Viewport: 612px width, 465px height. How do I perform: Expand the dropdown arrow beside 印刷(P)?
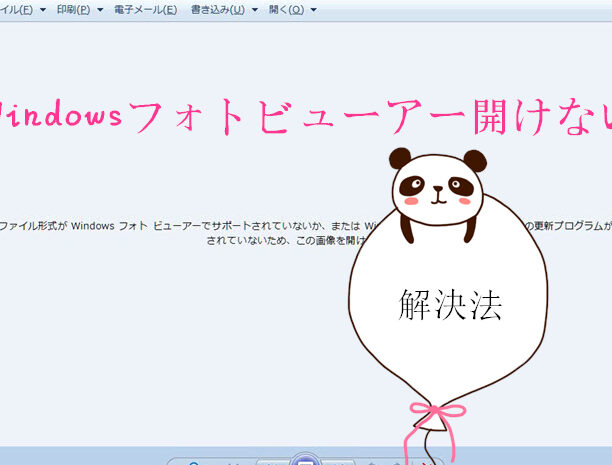click(100, 10)
